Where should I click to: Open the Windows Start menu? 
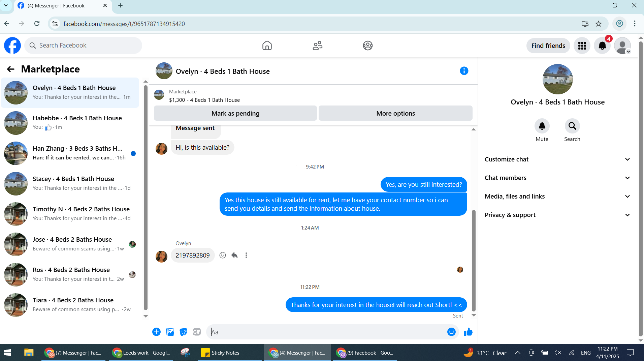click(x=7, y=353)
